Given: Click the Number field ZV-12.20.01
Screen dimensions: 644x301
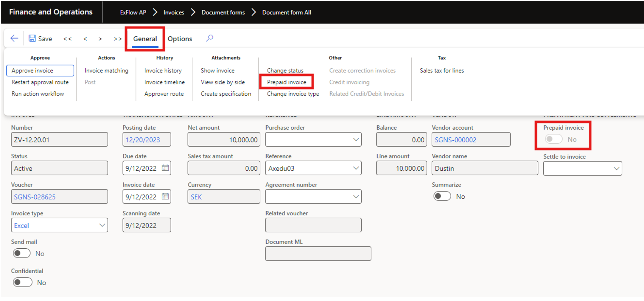Looking at the screenshot, I should tap(60, 139).
